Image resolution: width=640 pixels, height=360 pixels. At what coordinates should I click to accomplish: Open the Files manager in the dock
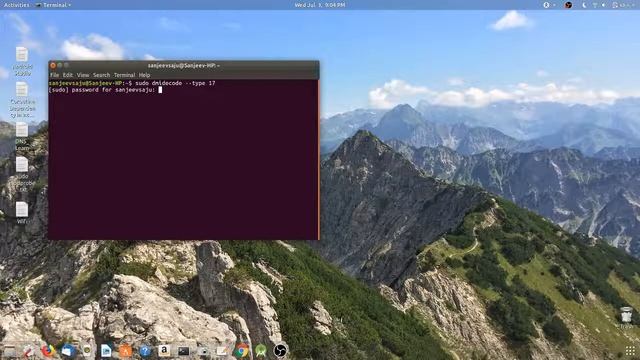pos(10,350)
